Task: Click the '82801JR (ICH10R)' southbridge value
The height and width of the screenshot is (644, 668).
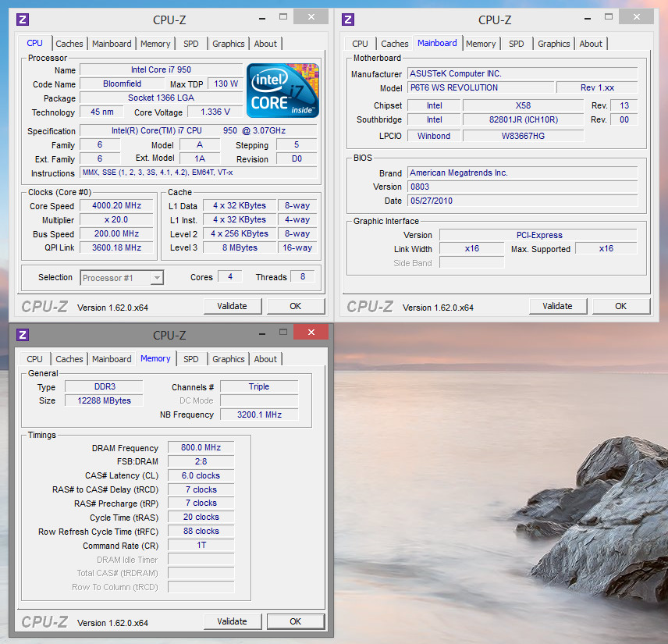Action: [x=523, y=119]
